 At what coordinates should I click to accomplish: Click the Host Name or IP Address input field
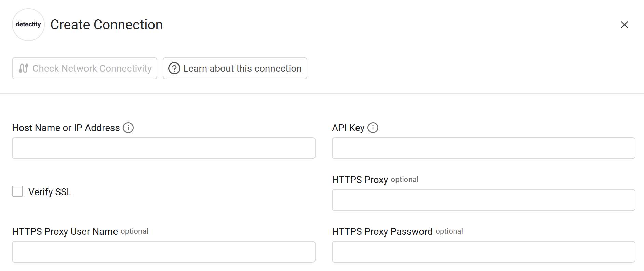coord(163,148)
